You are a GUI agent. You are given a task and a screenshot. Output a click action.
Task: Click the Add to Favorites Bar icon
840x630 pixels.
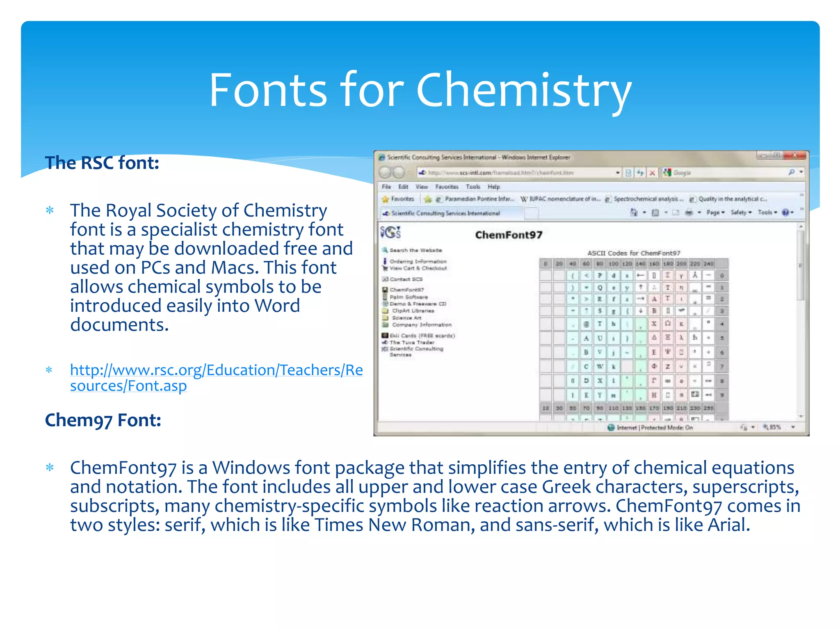click(x=428, y=199)
